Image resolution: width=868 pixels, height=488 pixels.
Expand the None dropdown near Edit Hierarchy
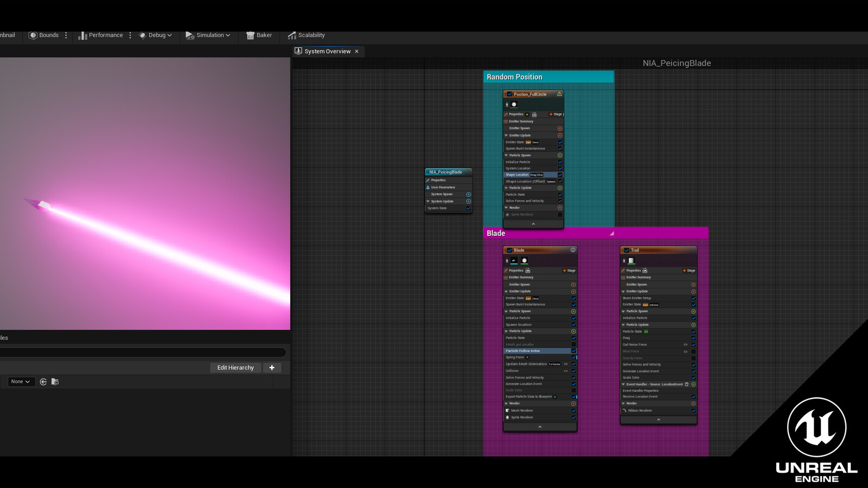20,381
